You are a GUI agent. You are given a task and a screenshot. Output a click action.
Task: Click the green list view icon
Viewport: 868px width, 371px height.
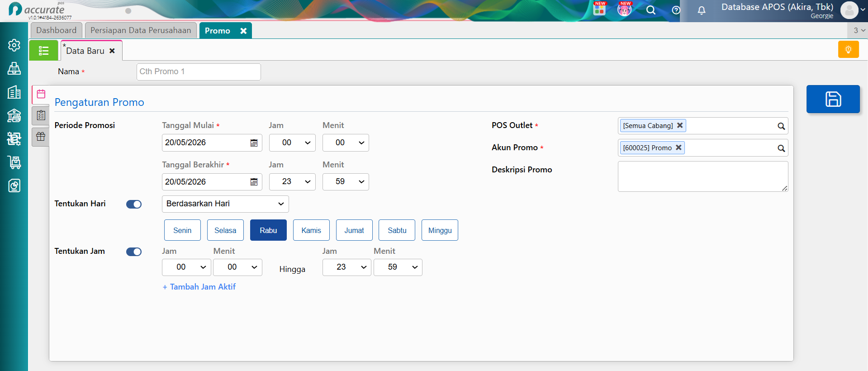tap(44, 50)
